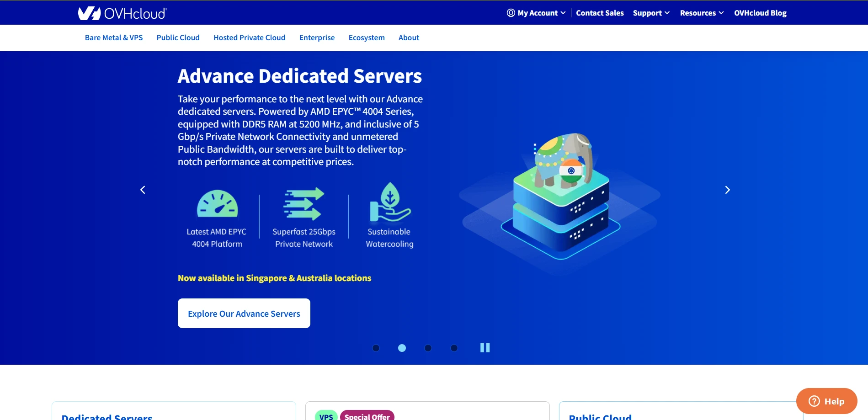Viewport: 868px width, 420px height.
Task: Open Ecosystem menu
Action: 367,37
